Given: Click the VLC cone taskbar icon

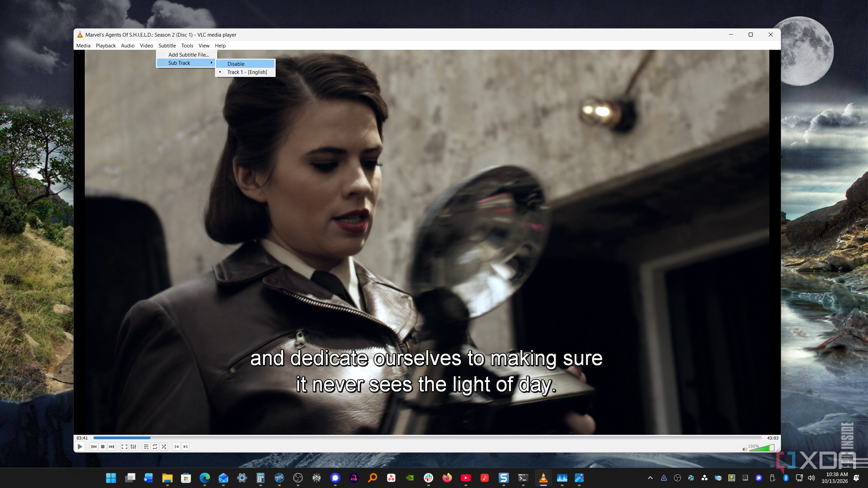Looking at the screenshot, I should click(x=543, y=478).
